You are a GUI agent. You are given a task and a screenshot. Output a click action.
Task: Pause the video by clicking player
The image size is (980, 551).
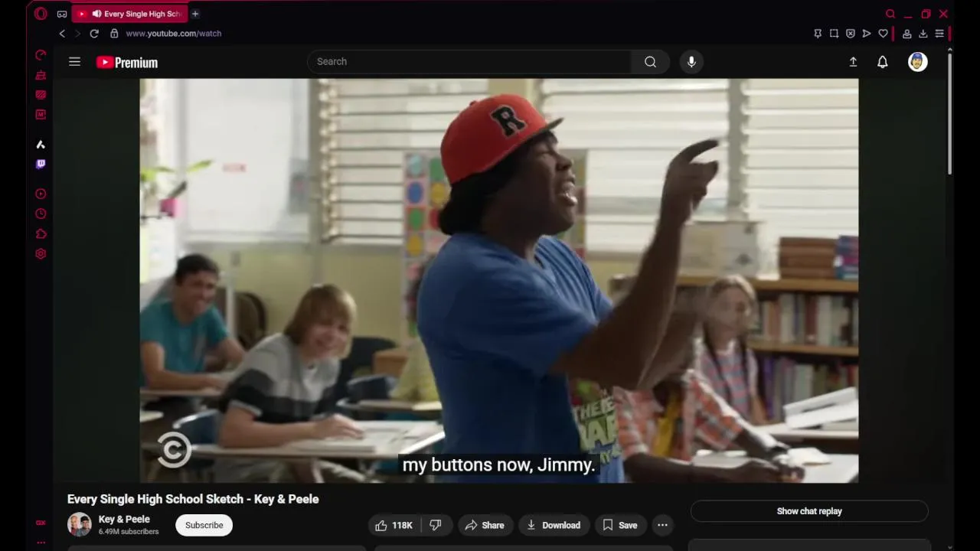[x=498, y=280]
